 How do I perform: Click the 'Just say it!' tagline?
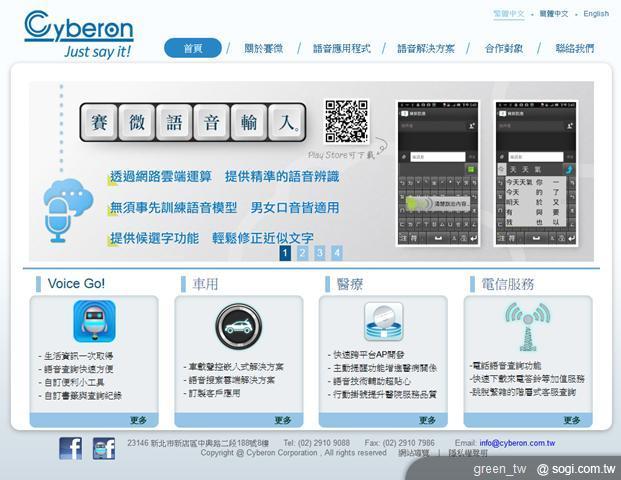(97, 52)
